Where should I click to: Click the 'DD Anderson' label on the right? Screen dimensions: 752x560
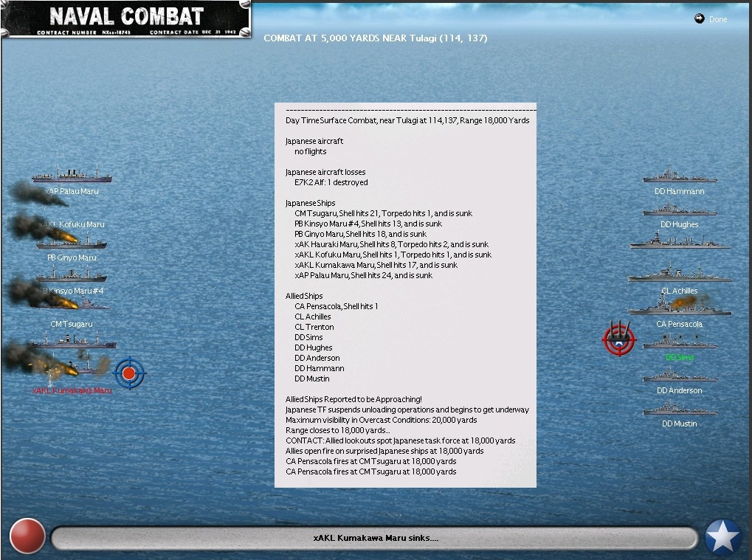coord(680,391)
